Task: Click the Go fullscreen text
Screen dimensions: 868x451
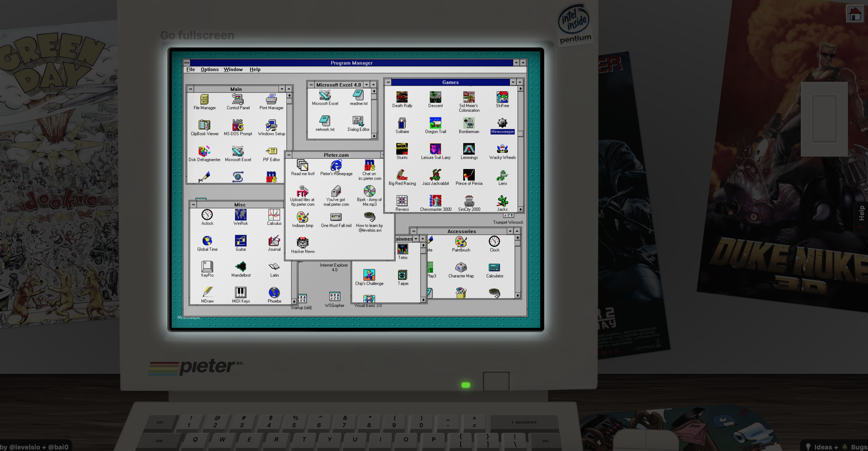Action: [197, 35]
